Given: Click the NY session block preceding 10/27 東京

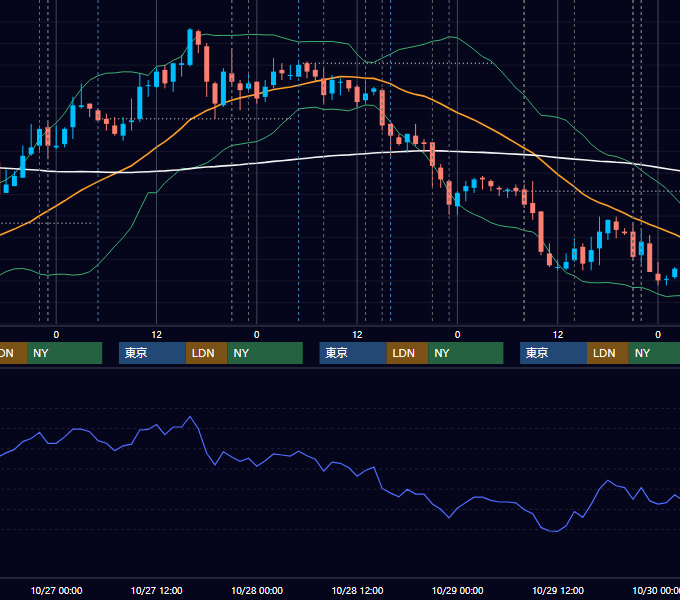Looking at the screenshot, I should pos(64,353).
